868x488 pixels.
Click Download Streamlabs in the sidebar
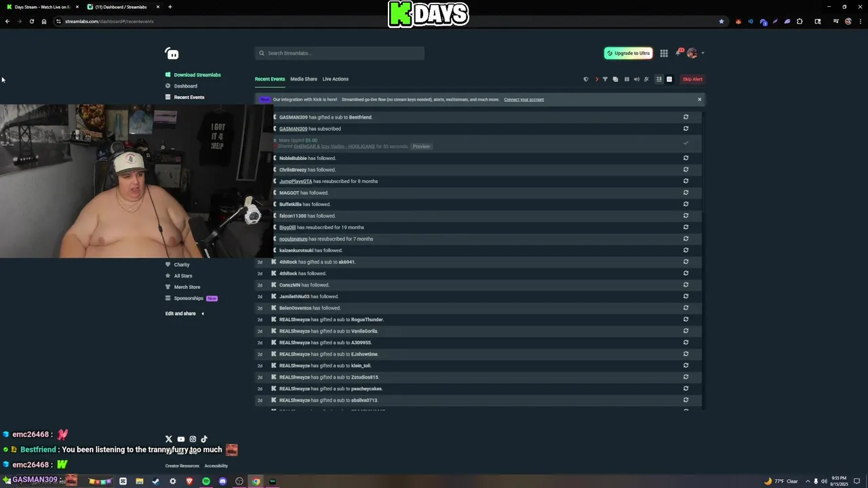pyautogui.click(x=193, y=75)
